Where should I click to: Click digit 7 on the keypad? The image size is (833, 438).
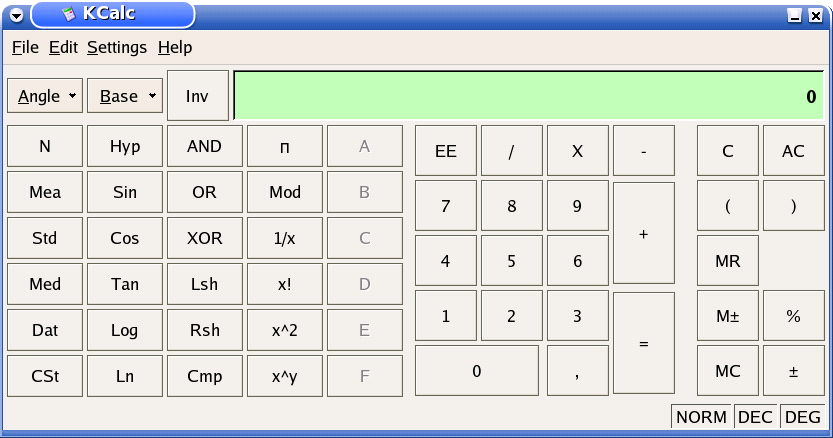[446, 206]
